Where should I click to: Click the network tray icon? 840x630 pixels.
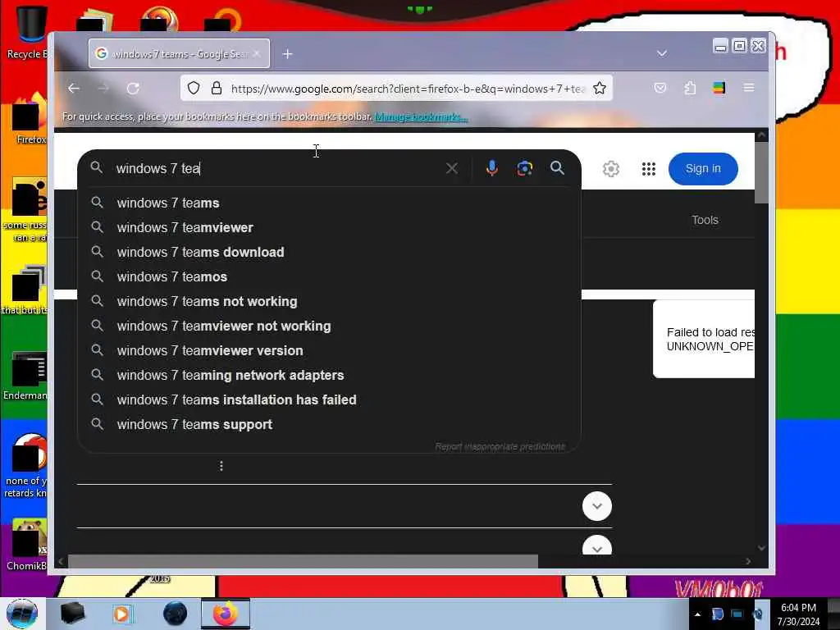pos(737,614)
